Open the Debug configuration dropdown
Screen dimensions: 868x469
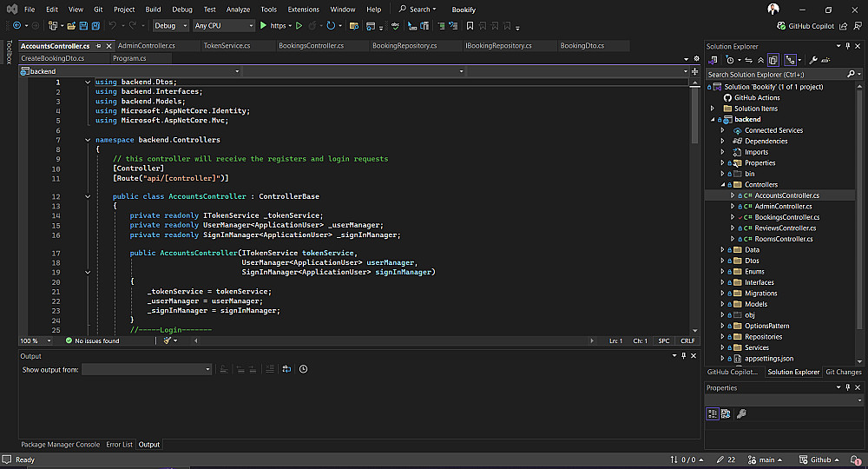click(170, 26)
